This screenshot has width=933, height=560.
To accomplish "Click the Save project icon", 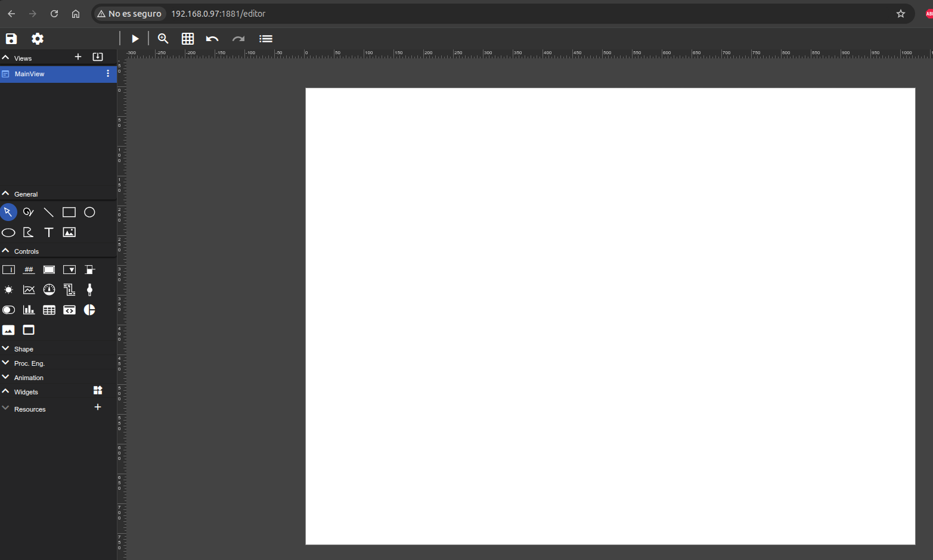I will point(11,39).
